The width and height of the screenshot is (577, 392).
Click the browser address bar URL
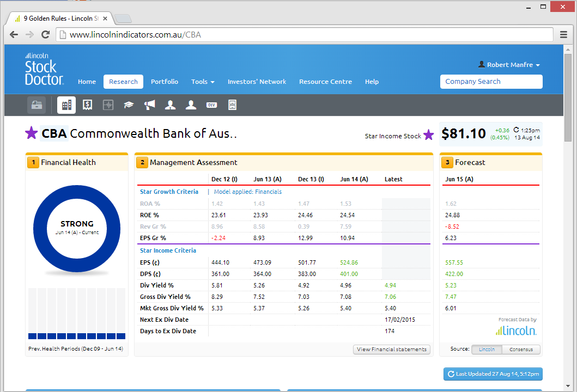point(305,34)
